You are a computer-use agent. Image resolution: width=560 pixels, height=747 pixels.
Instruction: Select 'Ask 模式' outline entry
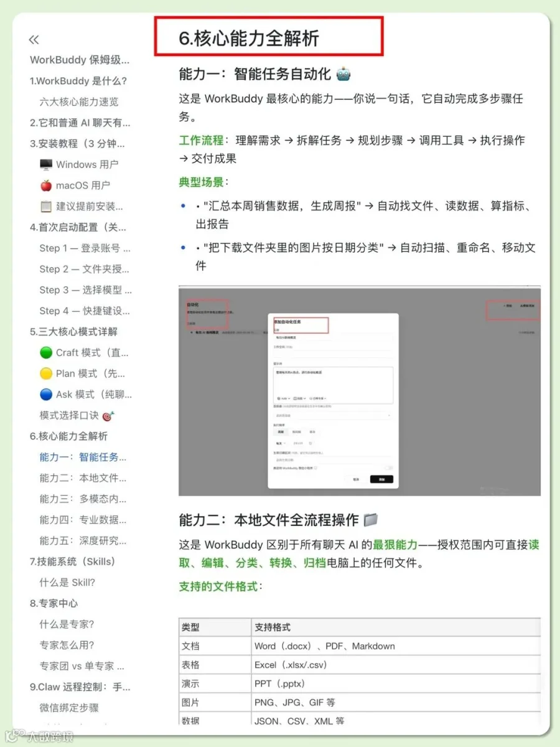pyautogui.click(x=86, y=394)
